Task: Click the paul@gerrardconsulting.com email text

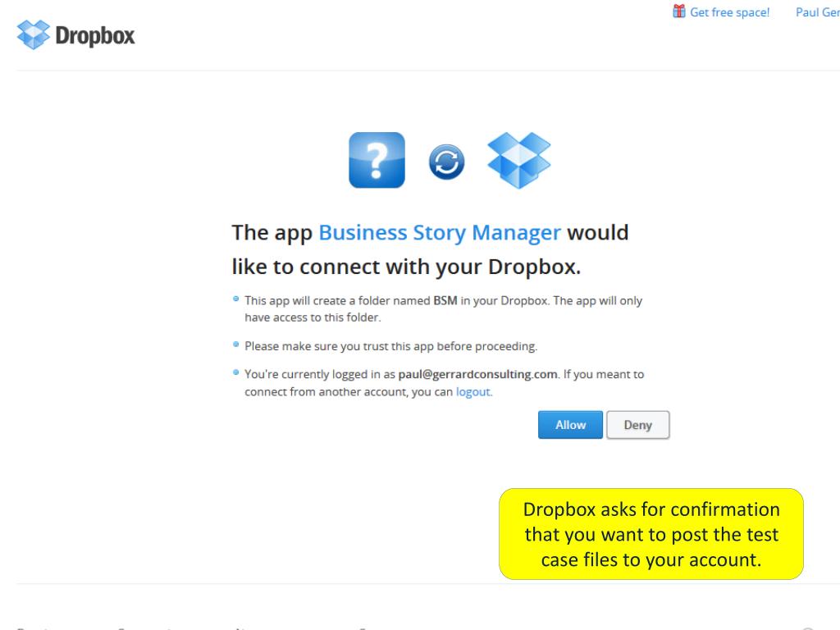Action: coord(477,374)
